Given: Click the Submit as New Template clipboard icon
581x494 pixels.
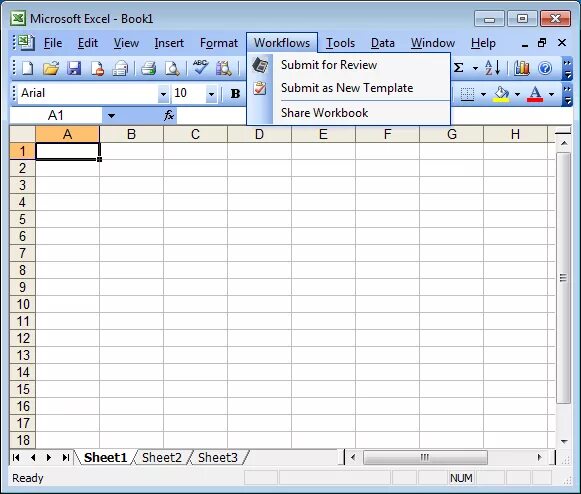Looking at the screenshot, I should pos(260,88).
